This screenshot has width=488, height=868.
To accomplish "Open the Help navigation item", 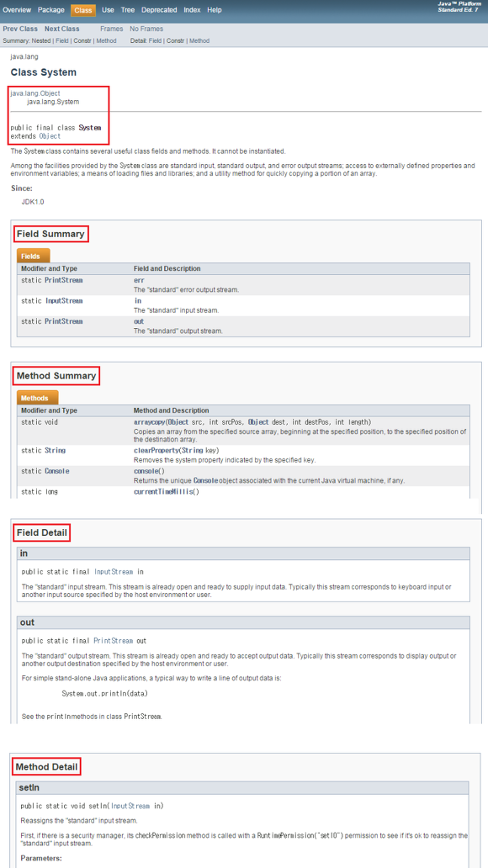I will click(x=215, y=10).
